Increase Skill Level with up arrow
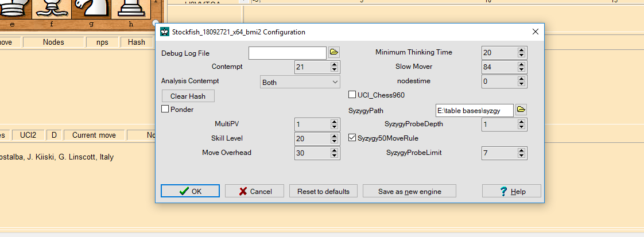644x237 pixels. [x=334, y=136]
